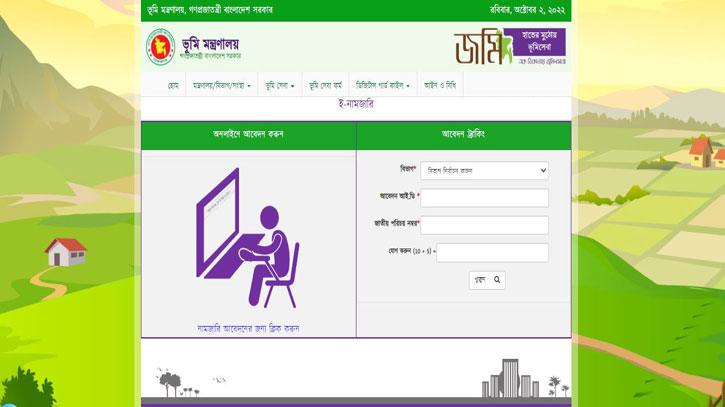Viewport: 725px width, 407px height.
Task: Click the নামজারি আবেদনের জন্য ক্লিক করুন link
Action: 248,328
